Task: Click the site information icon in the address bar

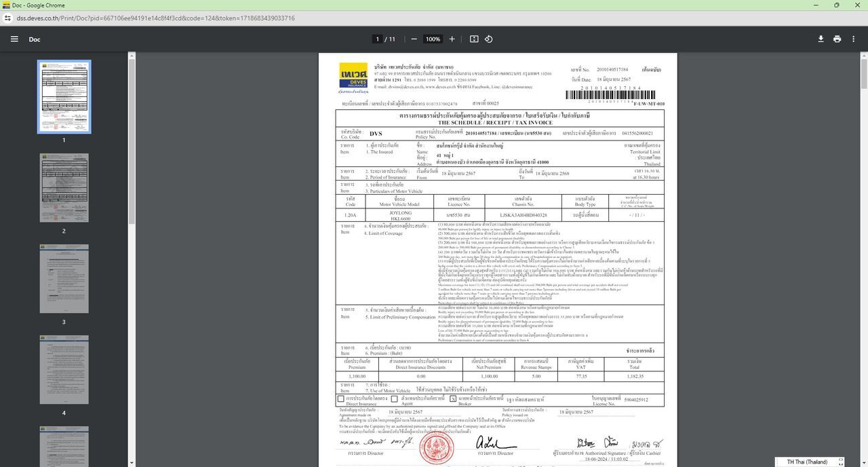Action: coord(8,18)
